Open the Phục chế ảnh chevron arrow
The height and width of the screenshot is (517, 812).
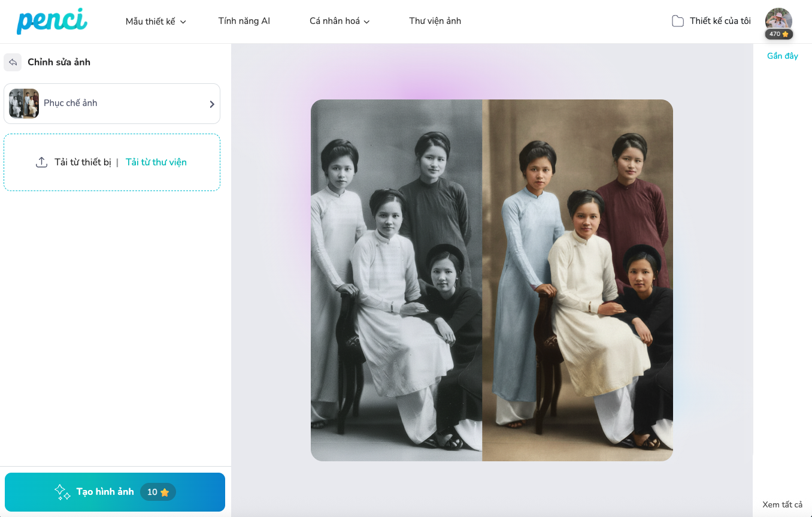point(212,104)
